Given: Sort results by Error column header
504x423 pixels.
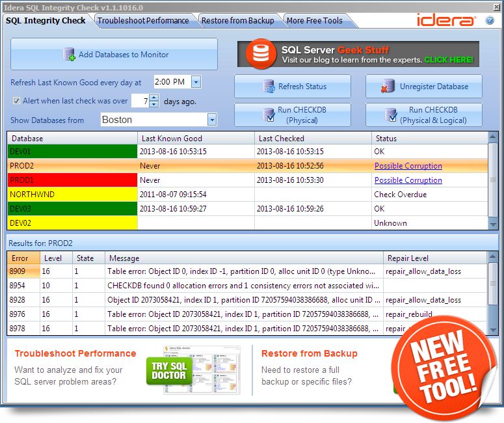Looking at the screenshot, I should (x=24, y=258).
